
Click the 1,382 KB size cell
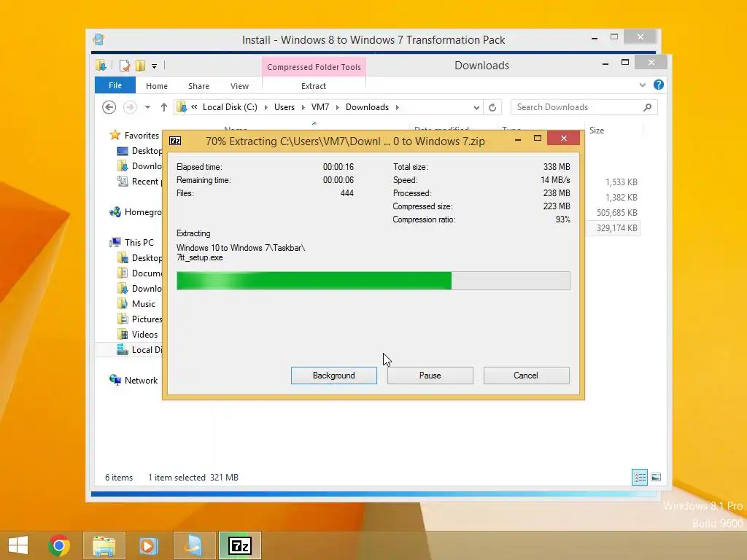622,197
